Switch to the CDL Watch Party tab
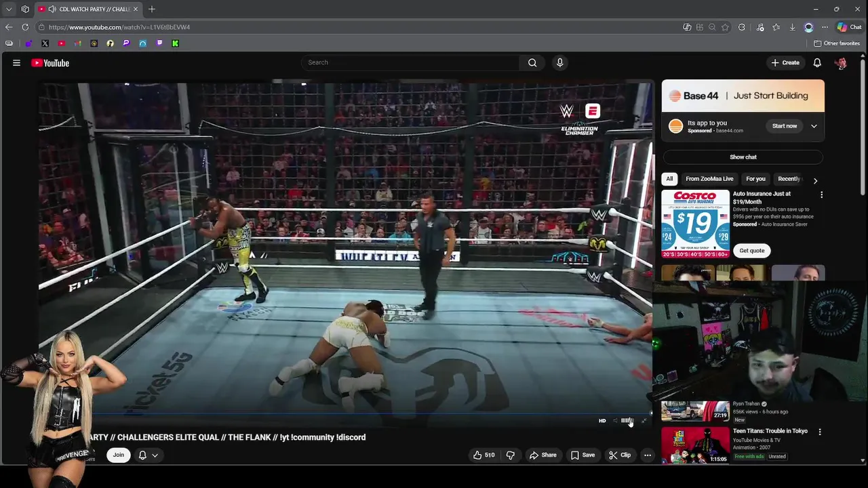This screenshot has width=868, height=488. [x=88, y=9]
